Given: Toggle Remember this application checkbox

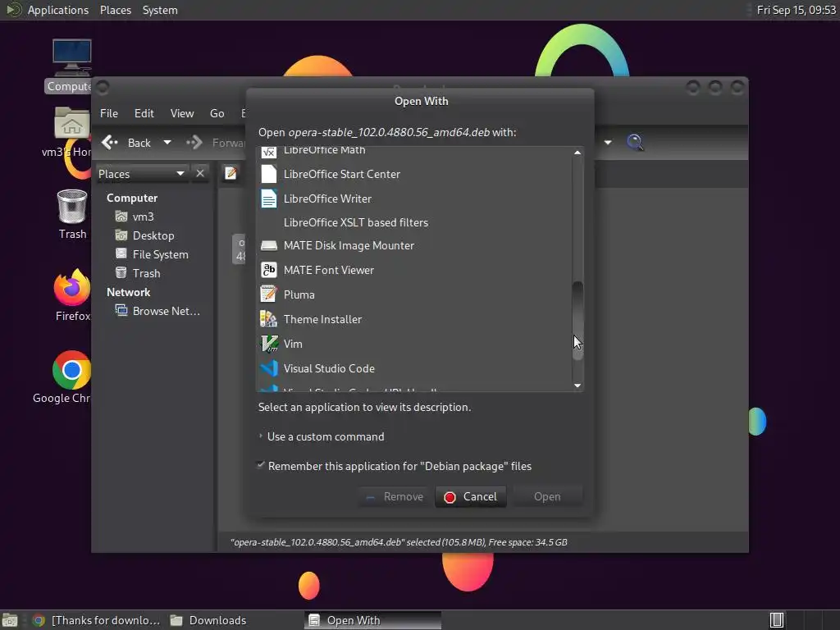Looking at the screenshot, I should [x=260, y=466].
